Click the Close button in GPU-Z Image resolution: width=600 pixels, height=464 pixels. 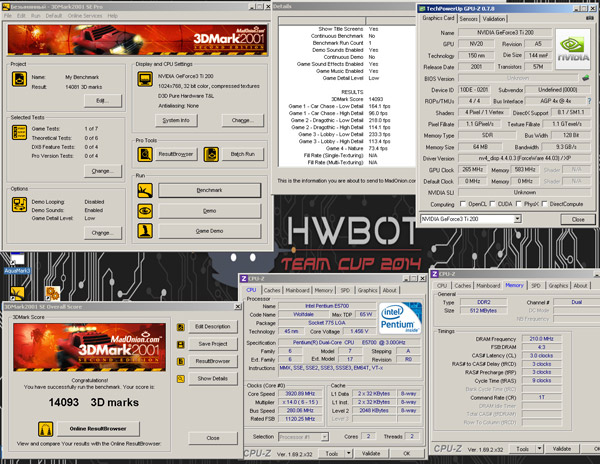point(578,219)
